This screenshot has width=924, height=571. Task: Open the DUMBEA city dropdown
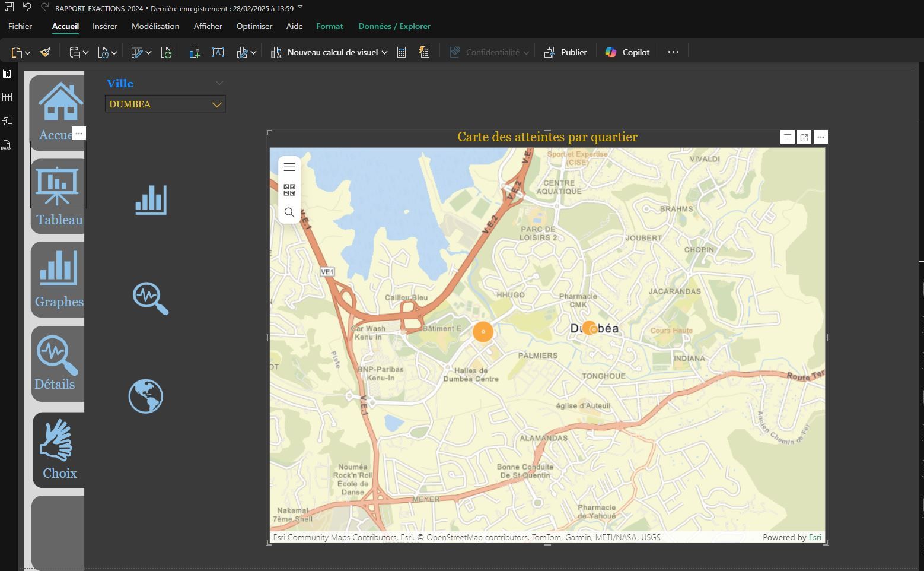165,104
